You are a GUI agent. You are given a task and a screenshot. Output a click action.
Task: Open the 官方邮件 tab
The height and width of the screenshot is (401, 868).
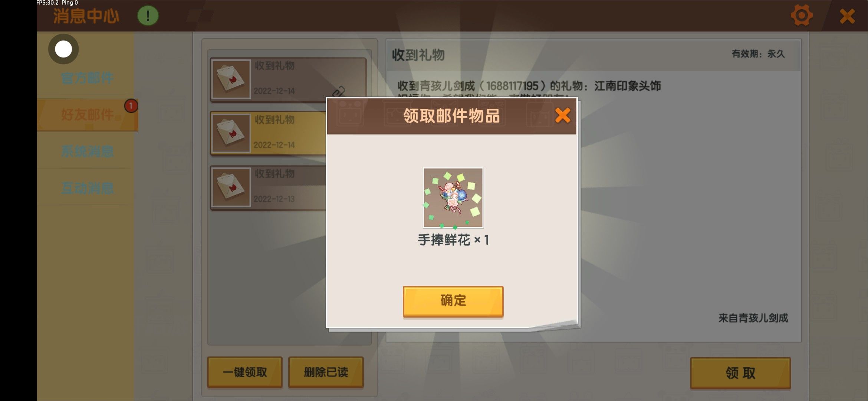87,78
